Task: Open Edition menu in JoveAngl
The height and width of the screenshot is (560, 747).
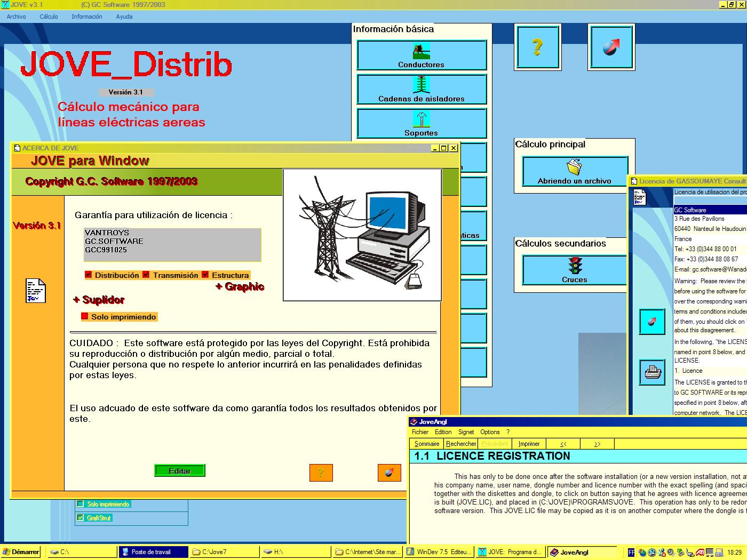Action: pyautogui.click(x=443, y=432)
